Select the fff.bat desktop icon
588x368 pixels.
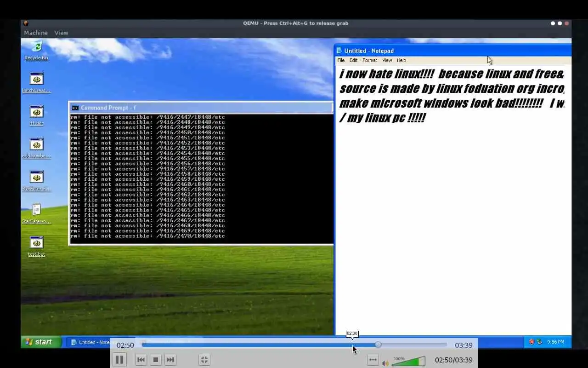point(36,115)
